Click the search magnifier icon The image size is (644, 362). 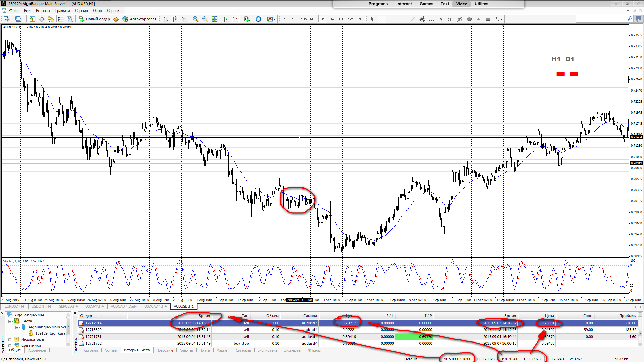(630, 19)
